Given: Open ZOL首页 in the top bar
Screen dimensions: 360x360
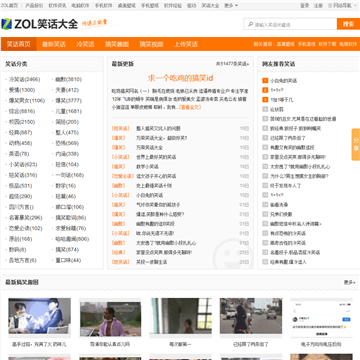Looking at the screenshot, I should [x=9, y=6].
